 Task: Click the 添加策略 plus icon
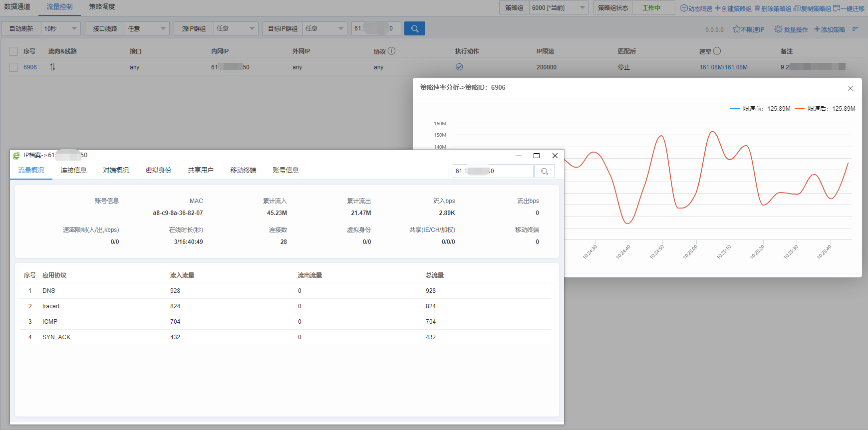[x=817, y=29]
